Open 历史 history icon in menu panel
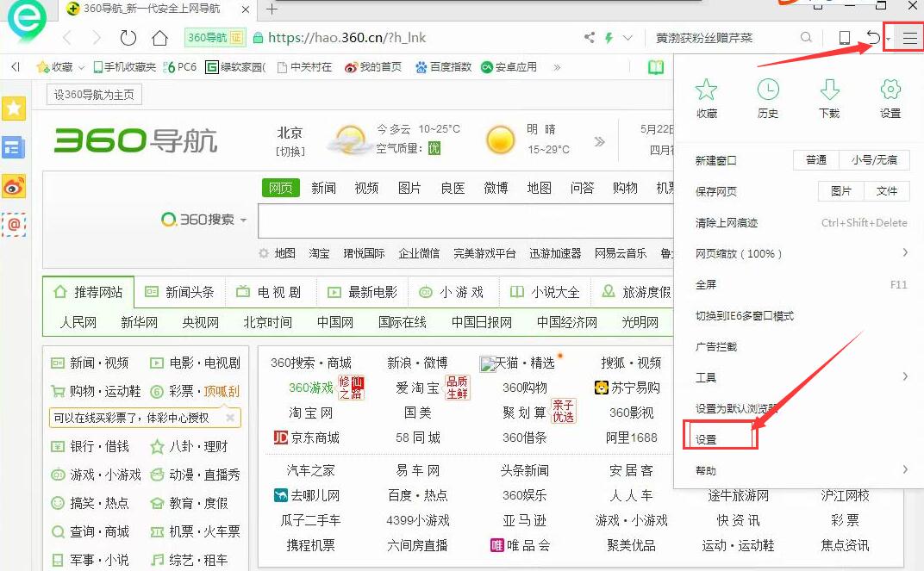 pos(767,90)
